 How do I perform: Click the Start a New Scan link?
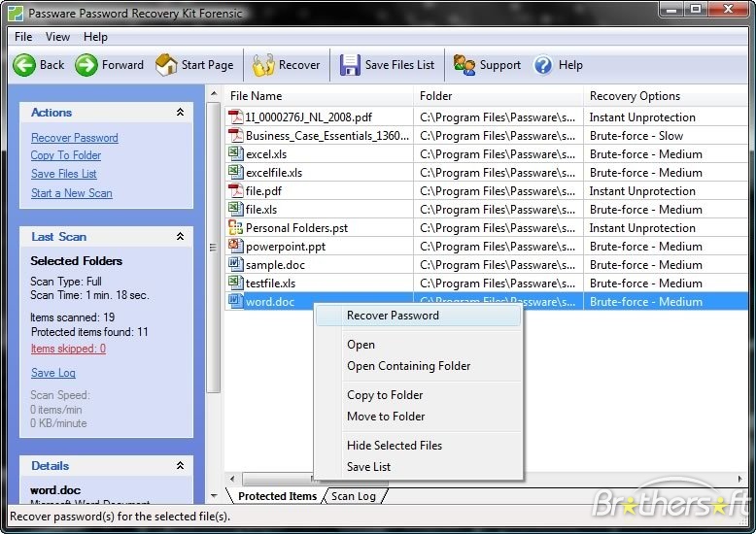click(x=72, y=193)
